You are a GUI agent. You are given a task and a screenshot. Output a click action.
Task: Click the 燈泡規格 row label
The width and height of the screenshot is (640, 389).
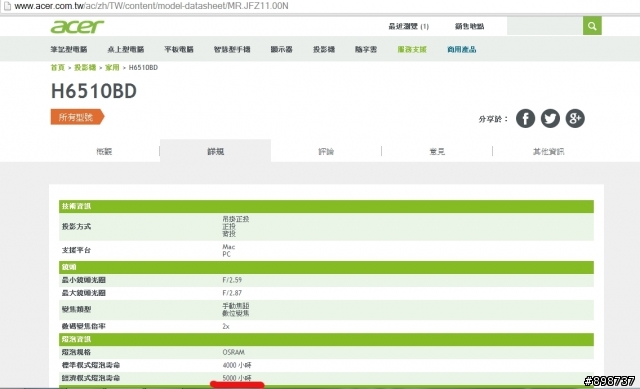click(76, 352)
